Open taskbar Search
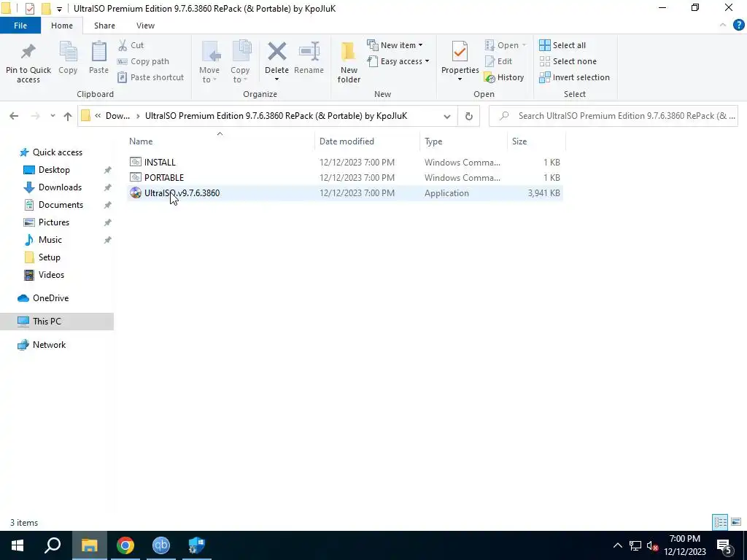 53,545
